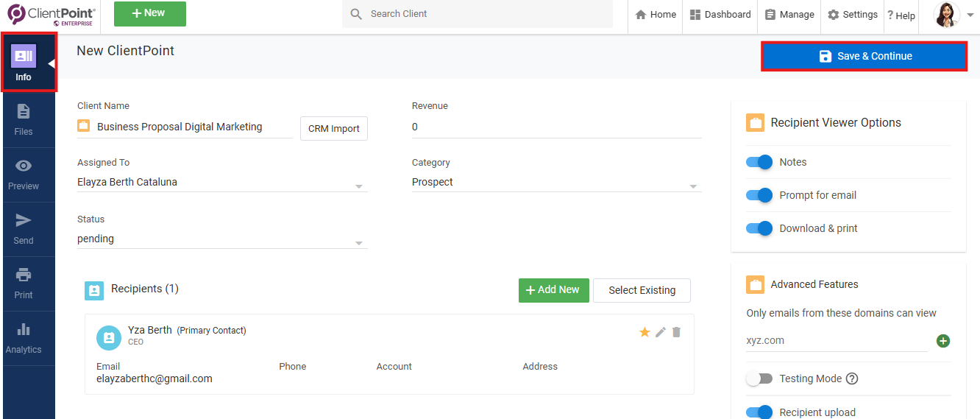
Task: Toggle the Prompt for email switch
Action: [x=759, y=195]
